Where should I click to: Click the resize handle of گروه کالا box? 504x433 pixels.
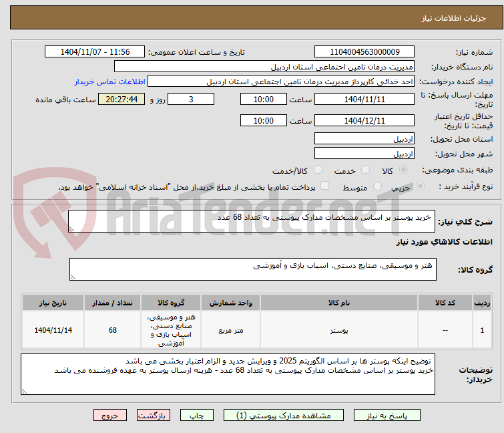pos(73,277)
